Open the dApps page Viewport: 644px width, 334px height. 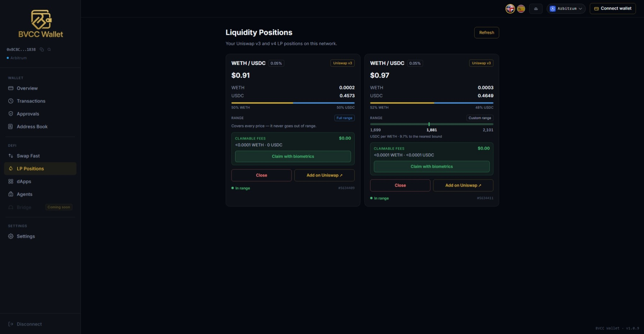point(40,182)
